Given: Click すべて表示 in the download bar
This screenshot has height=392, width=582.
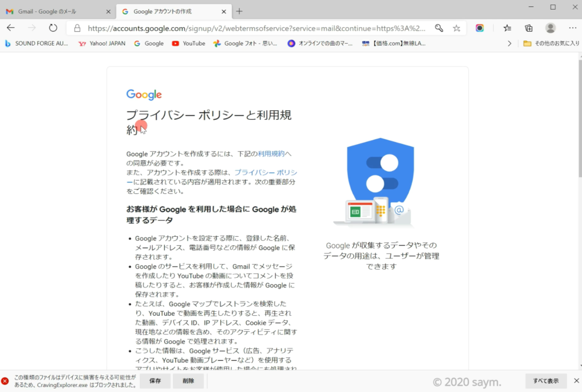Looking at the screenshot, I should pos(546,381).
